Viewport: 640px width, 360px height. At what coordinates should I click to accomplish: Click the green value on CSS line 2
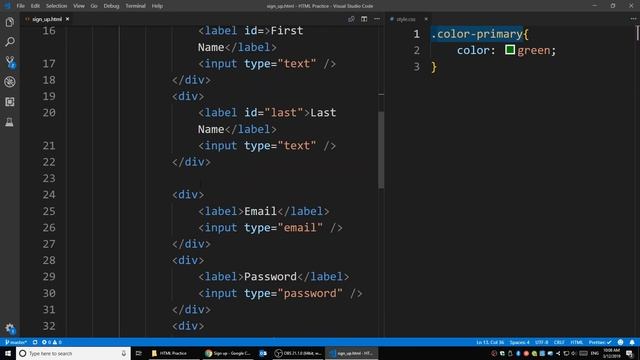coord(533,50)
